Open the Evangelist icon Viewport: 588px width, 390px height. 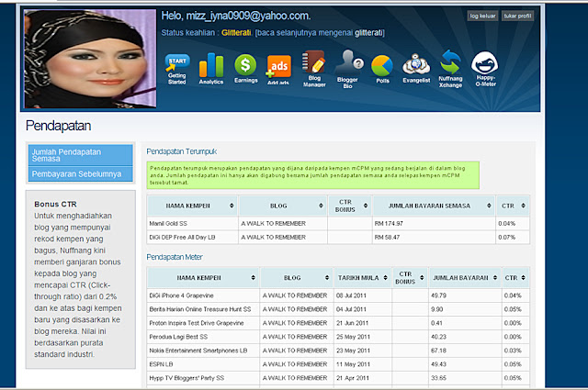(416, 69)
